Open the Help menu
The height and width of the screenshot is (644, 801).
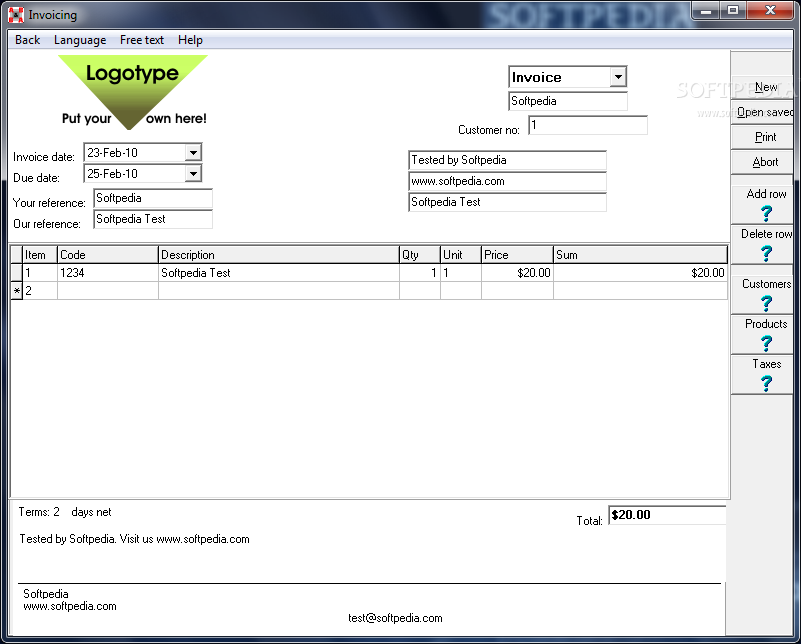point(191,40)
